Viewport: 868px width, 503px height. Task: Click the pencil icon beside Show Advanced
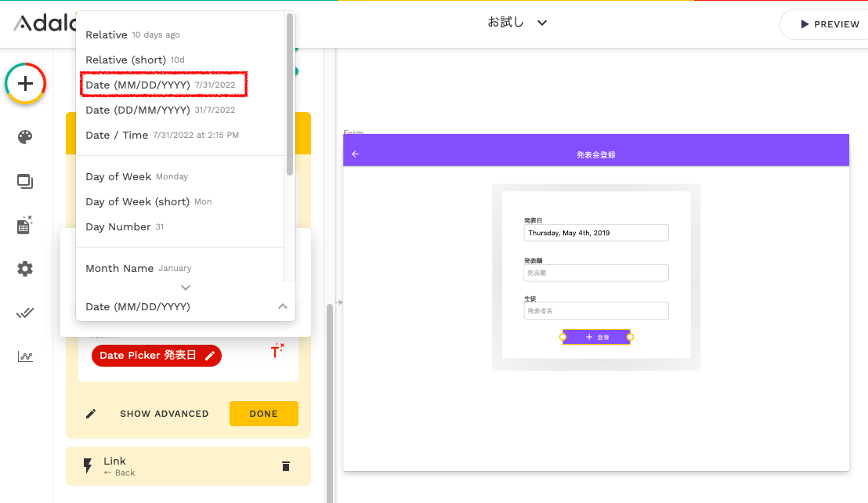pyautogui.click(x=91, y=414)
